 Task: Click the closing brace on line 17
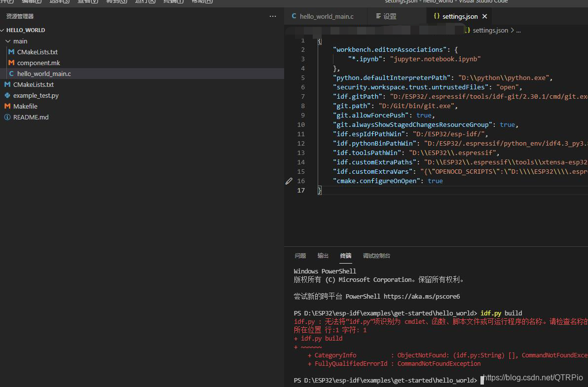click(320, 191)
